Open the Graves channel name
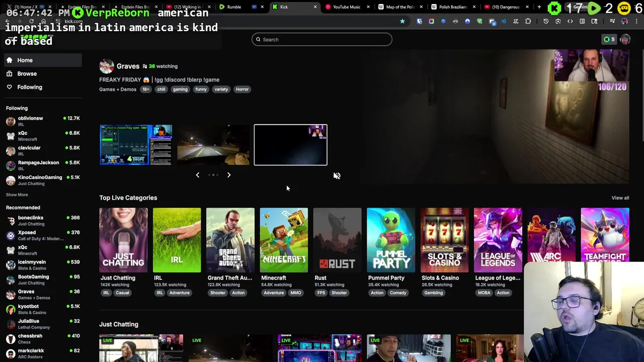The image size is (644, 362). 128,66
